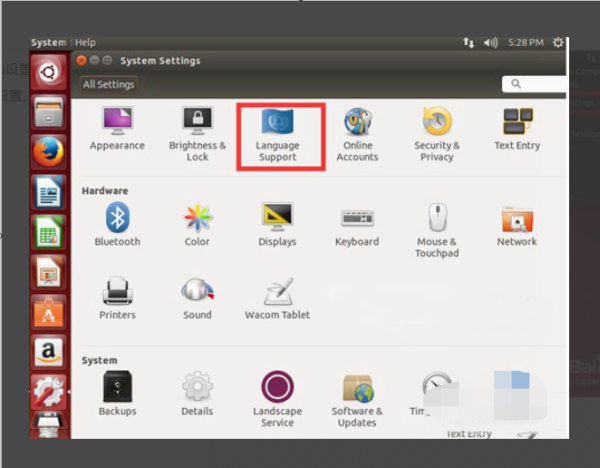The width and height of the screenshot is (600, 468).
Task: Click the All Settings button
Action: pyautogui.click(x=109, y=84)
